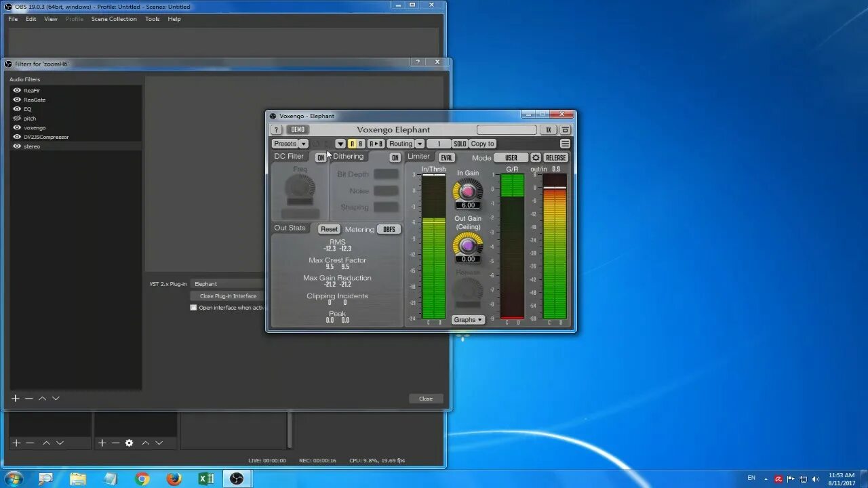Select channel group 1 selector
This screenshot has height=488, width=868.
(x=439, y=144)
